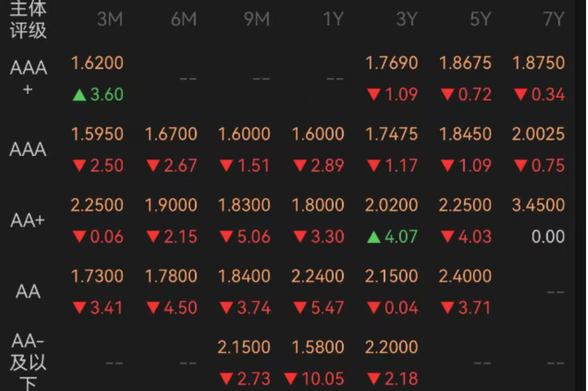The width and height of the screenshot is (588, 391).
Task: Select the 7Y column header
Action: [x=554, y=19]
